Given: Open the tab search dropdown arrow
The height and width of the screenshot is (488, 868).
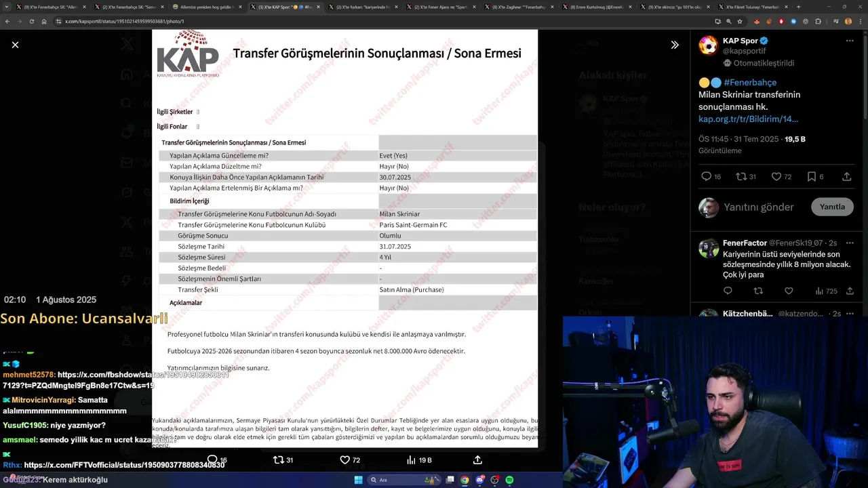Looking at the screenshot, I should (x=6, y=7).
